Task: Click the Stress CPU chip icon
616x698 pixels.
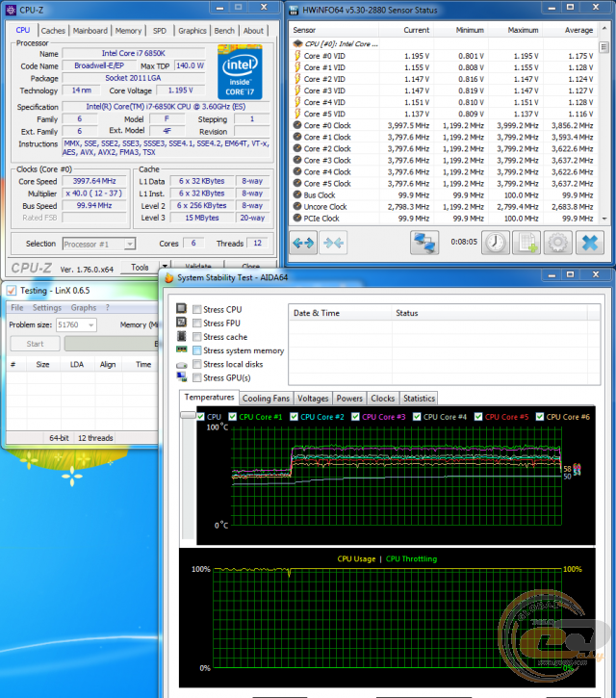Action: (x=181, y=308)
